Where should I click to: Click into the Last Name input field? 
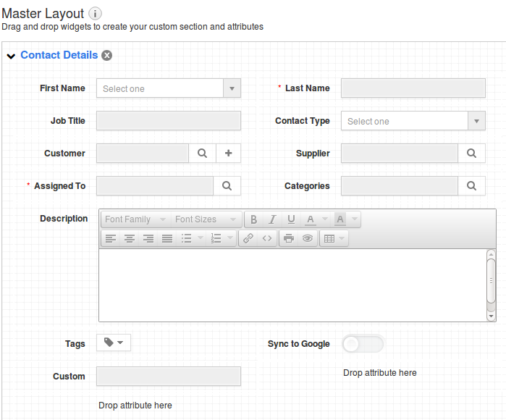tap(413, 88)
